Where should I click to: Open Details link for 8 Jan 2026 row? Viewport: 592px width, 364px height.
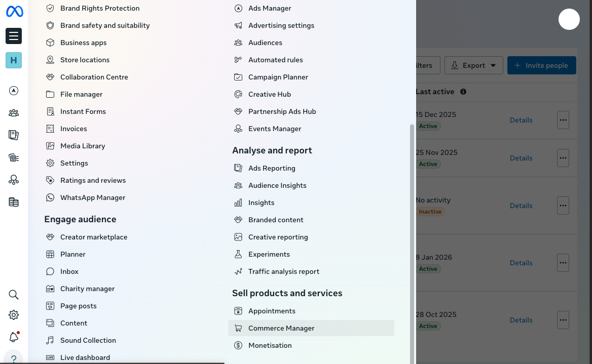pyautogui.click(x=521, y=263)
